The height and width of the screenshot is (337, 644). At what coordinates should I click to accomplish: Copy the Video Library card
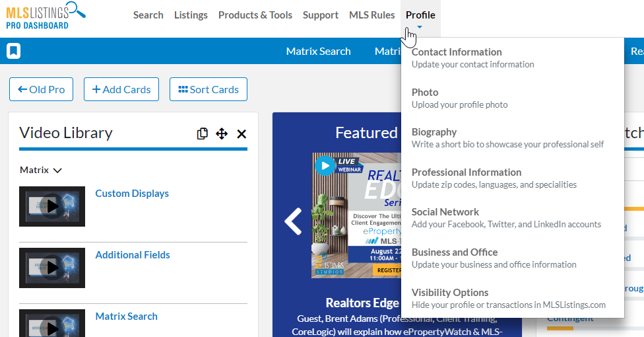203,133
